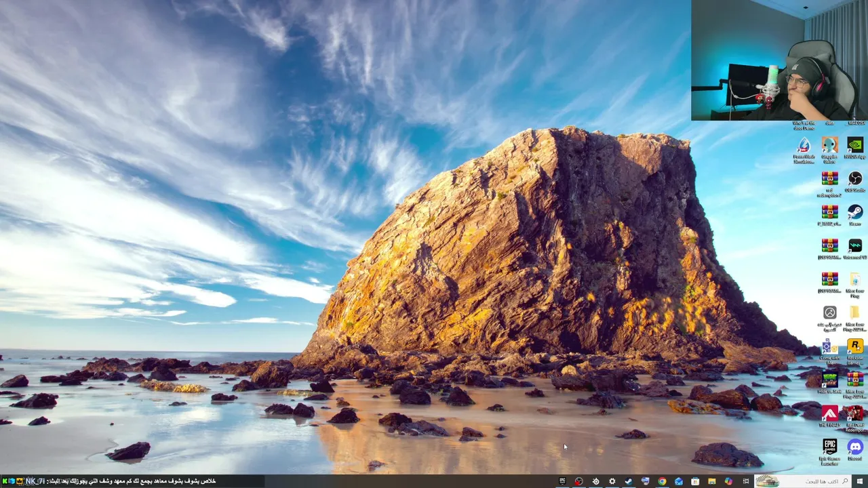
Task: Open the Epic Games taskbar icon
Action: click(562, 481)
